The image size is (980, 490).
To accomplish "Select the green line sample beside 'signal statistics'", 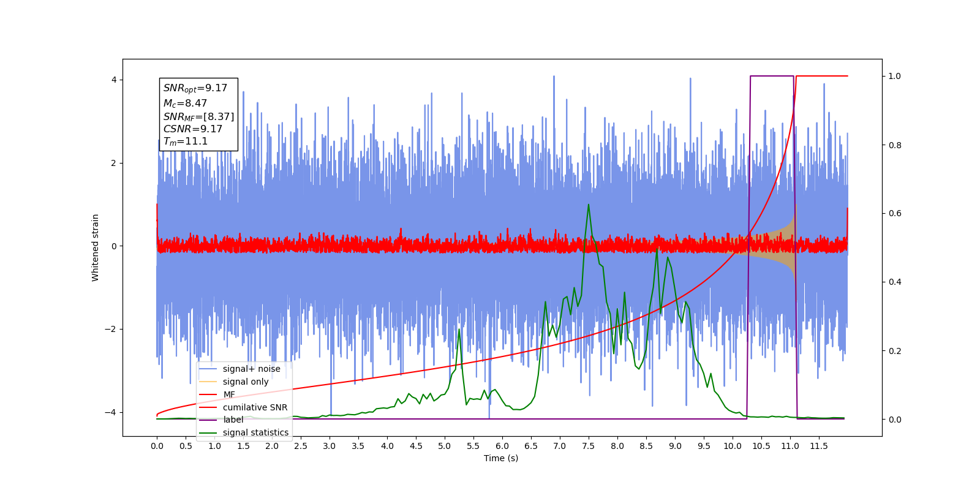I will (208, 433).
